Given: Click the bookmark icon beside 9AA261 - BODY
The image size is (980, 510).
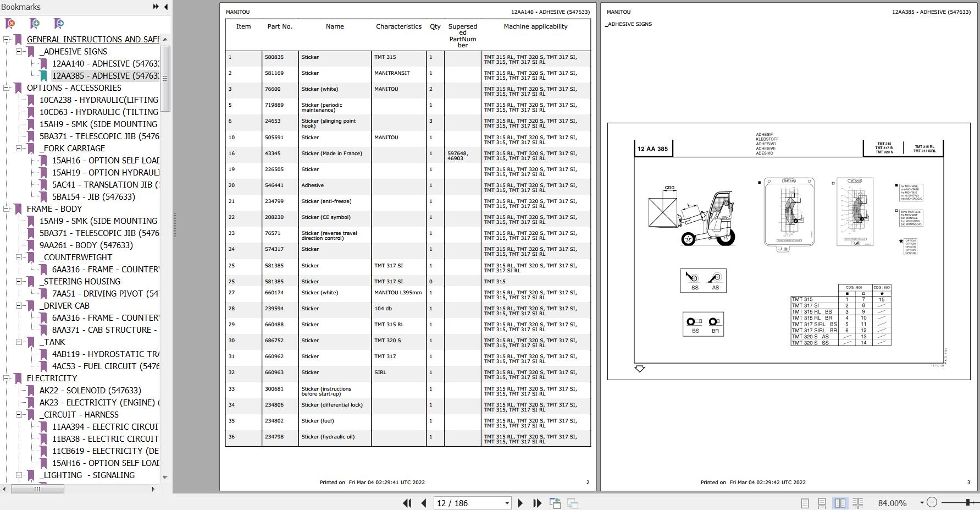Looking at the screenshot, I should tap(31, 245).
